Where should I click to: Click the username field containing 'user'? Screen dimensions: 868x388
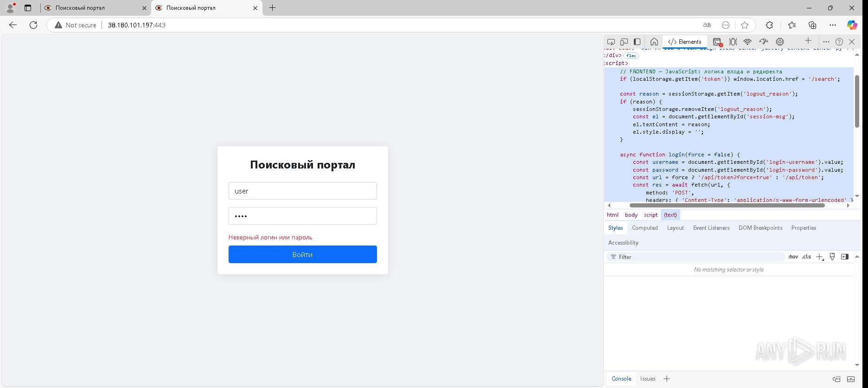302,191
